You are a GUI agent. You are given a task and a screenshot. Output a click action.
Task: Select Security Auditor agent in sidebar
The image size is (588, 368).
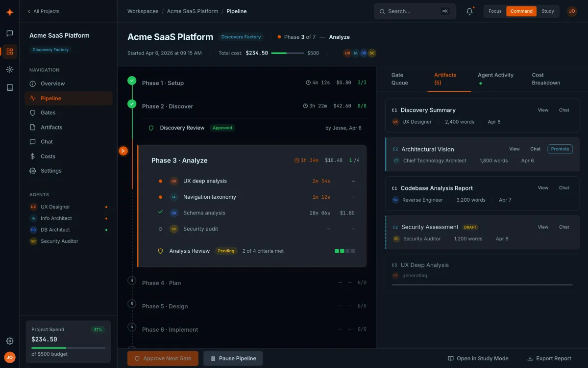pos(69,241)
